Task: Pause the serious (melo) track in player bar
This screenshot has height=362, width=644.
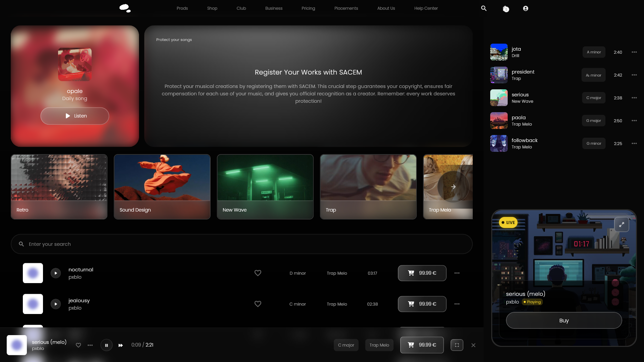Action: [106, 345]
